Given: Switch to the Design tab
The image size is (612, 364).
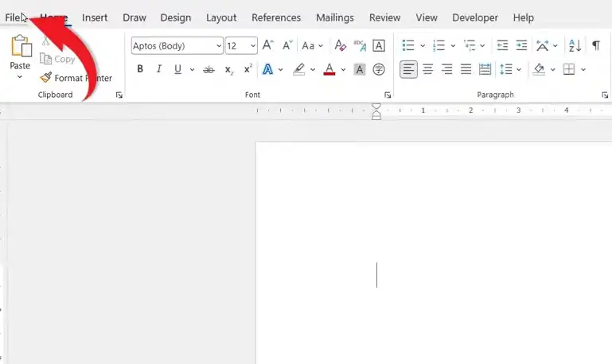Looking at the screenshot, I should pyautogui.click(x=176, y=17).
